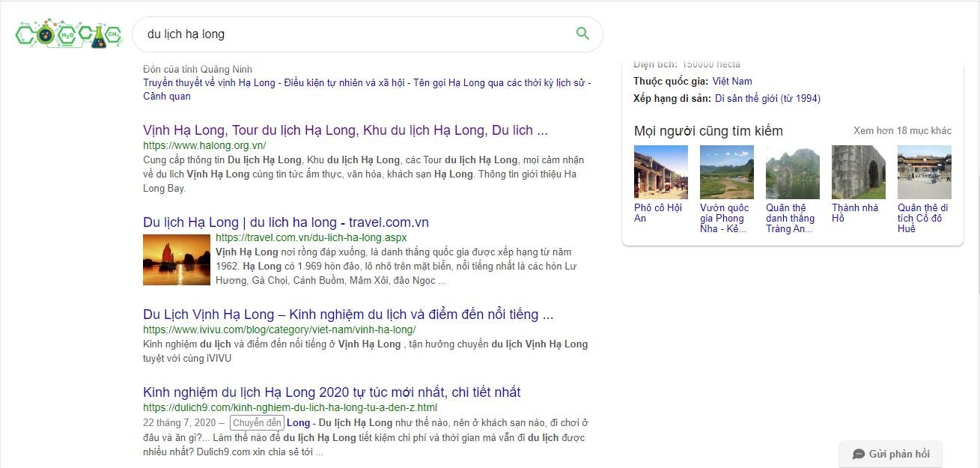Click the 'Việt Nam' country link
The height and width of the screenshot is (468, 980).
point(732,81)
